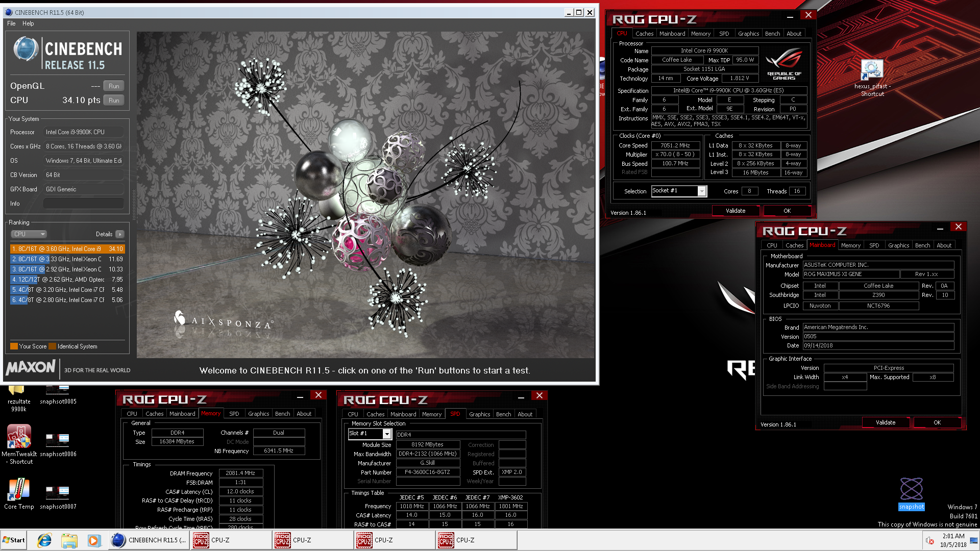980x551 pixels.
Task: Click the Identical System legend swatch
Action: (x=52, y=346)
